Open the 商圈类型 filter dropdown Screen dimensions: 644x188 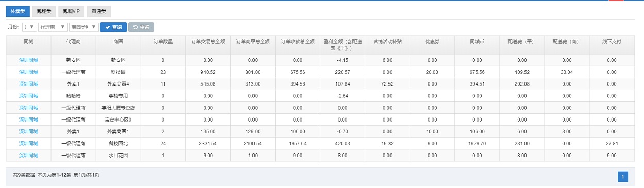pos(83,27)
